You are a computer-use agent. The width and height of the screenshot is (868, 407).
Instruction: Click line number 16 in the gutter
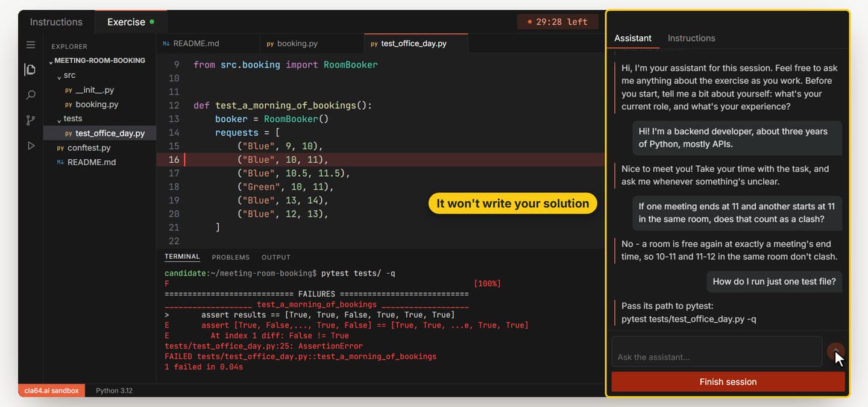174,160
